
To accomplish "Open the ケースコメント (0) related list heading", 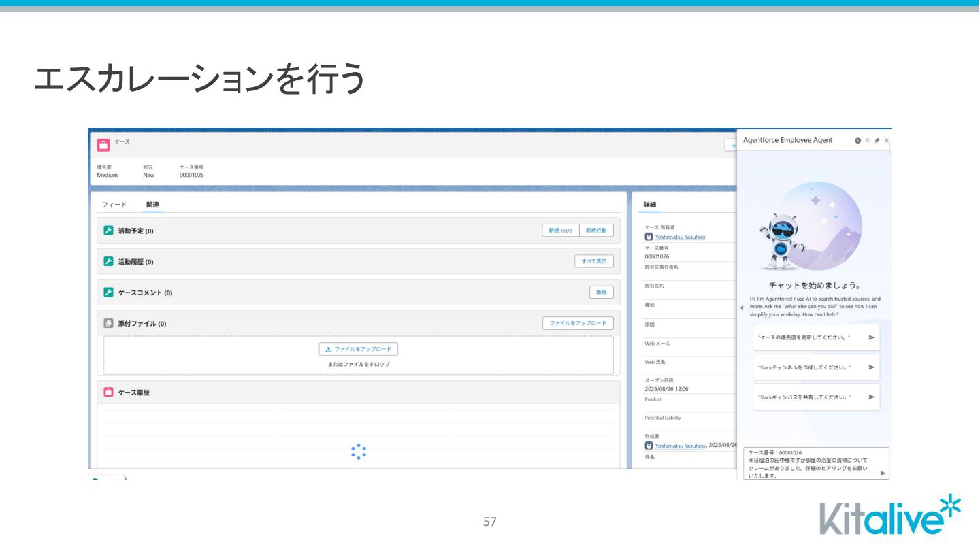I will (145, 293).
